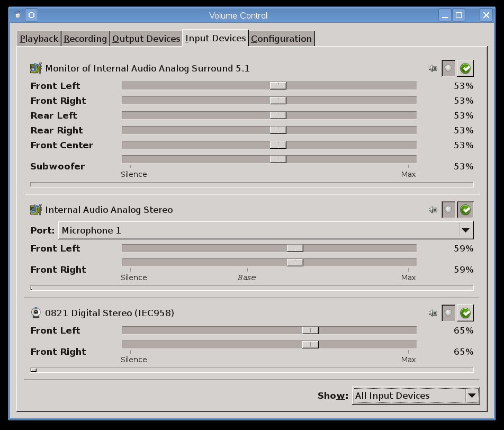Click the Max mark under the Subwoofer slider
The width and height of the screenshot is (504, 430).
pyautogui.click(x=408, y=174)
